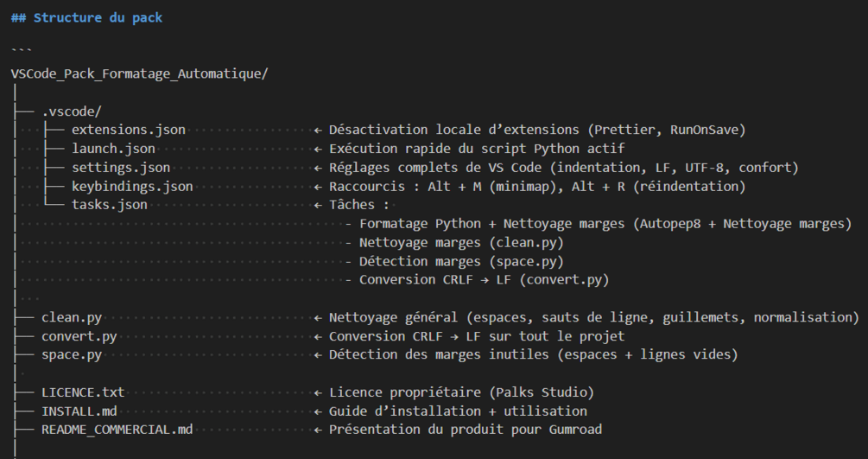Click "Présentation du produit pour Gumroad" description
Screen dimensions: 868x459
tap(465, 430)
